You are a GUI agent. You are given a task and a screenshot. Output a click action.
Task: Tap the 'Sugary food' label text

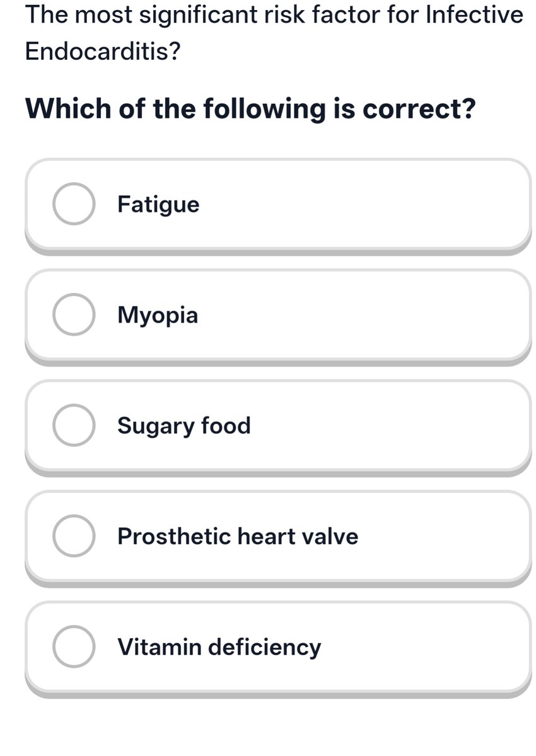point(184,427)
